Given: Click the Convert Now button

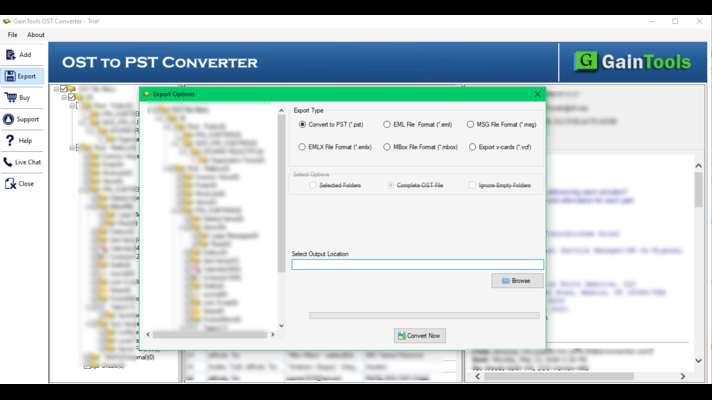Looking at the screenshot, I should pos(420,336).
